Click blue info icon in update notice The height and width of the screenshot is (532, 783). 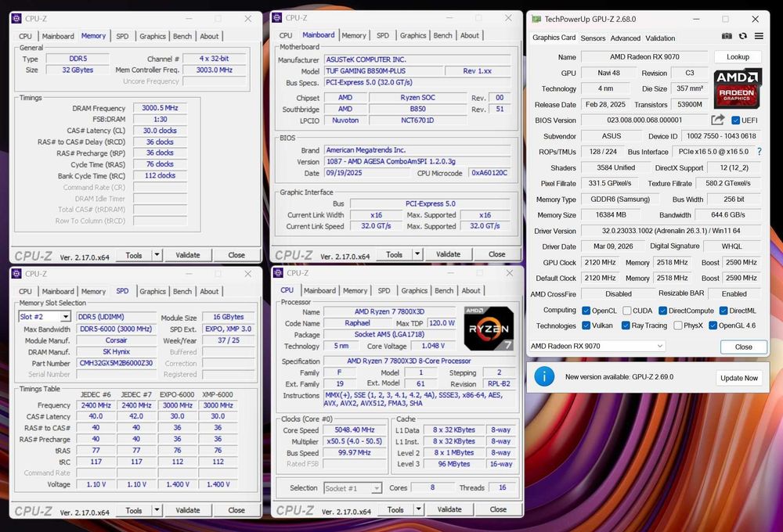point(544,376)
